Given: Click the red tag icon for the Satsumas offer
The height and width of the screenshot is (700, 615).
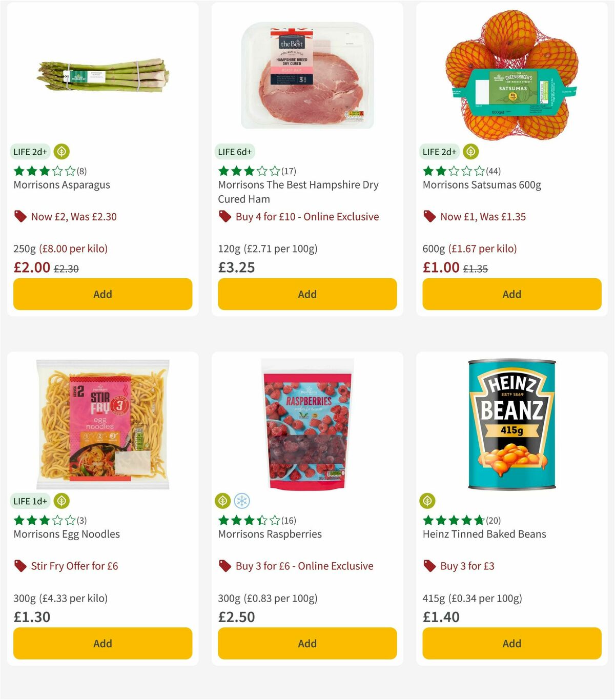Looking at the screenshot, I should click(x=429, y=217).
